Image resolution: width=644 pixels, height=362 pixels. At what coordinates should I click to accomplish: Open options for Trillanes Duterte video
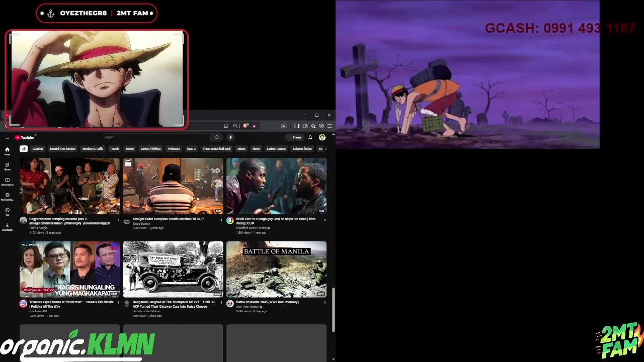(118, 302)
